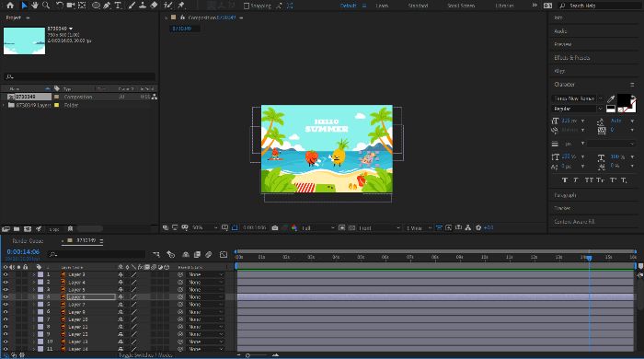Select the Pen tool
This screenshot has width=644, height=359.
pos(108,6)
